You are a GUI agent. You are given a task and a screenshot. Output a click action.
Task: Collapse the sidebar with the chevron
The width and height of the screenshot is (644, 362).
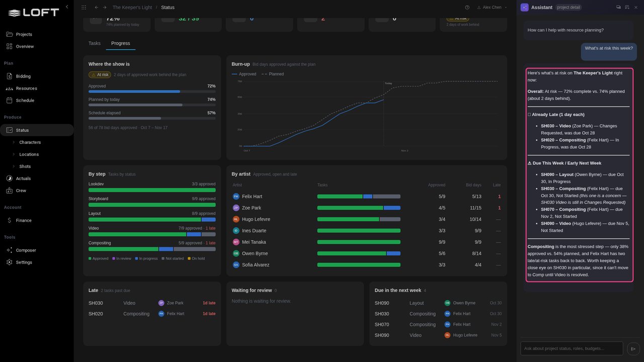tap(67, 7)
